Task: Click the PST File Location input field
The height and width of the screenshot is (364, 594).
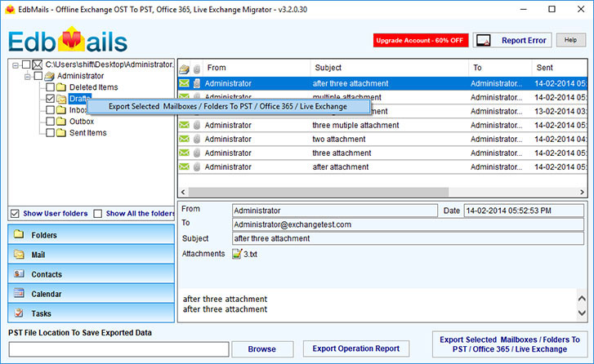Action: tap(119, 349)
